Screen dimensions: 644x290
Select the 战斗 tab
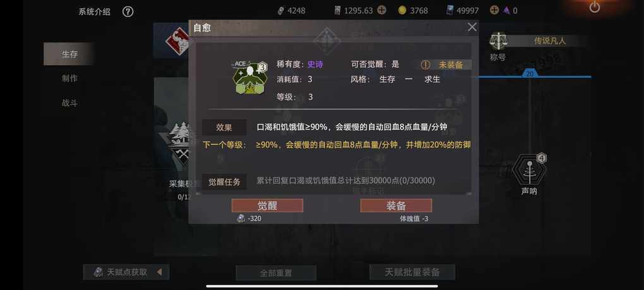click(69, 103)
